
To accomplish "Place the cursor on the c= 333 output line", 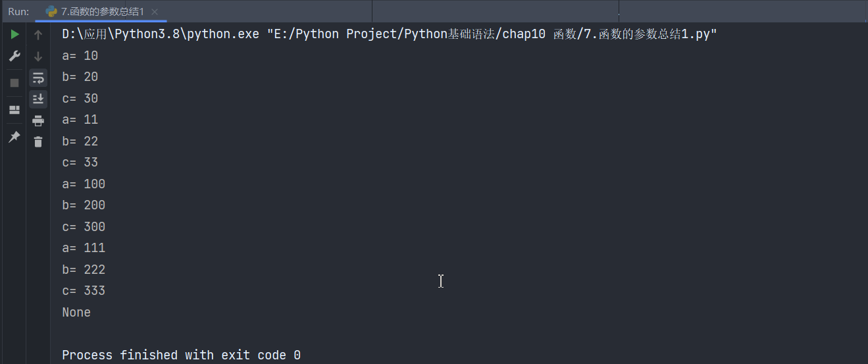I will tap(84, 290).
